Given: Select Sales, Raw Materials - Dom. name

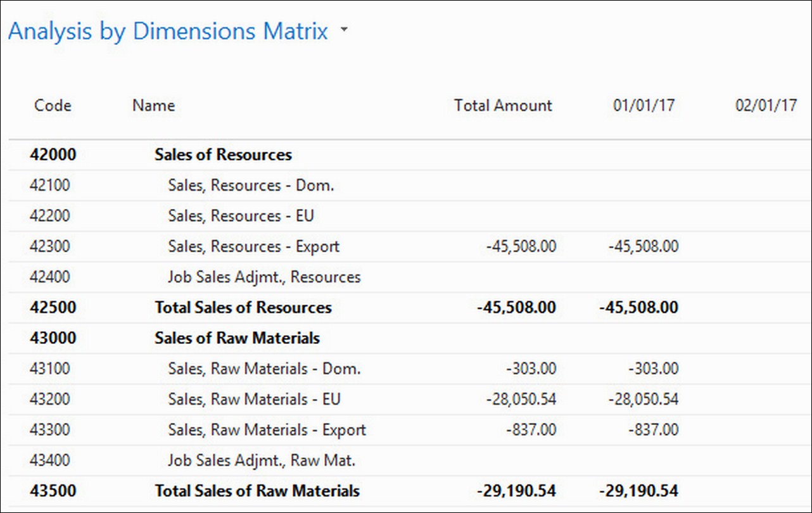Looking at the screenshot, I should [264, 368].
